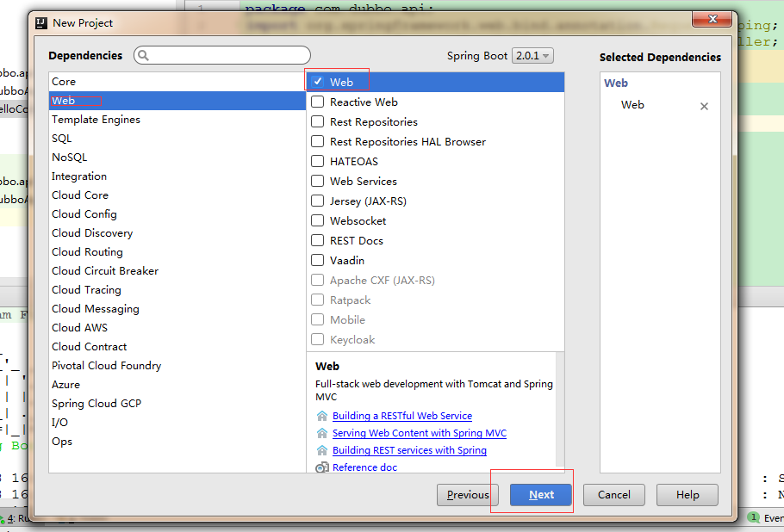Uncheck the Web dependency checkbox
This screenshot has width=784, height=532.
318,82
